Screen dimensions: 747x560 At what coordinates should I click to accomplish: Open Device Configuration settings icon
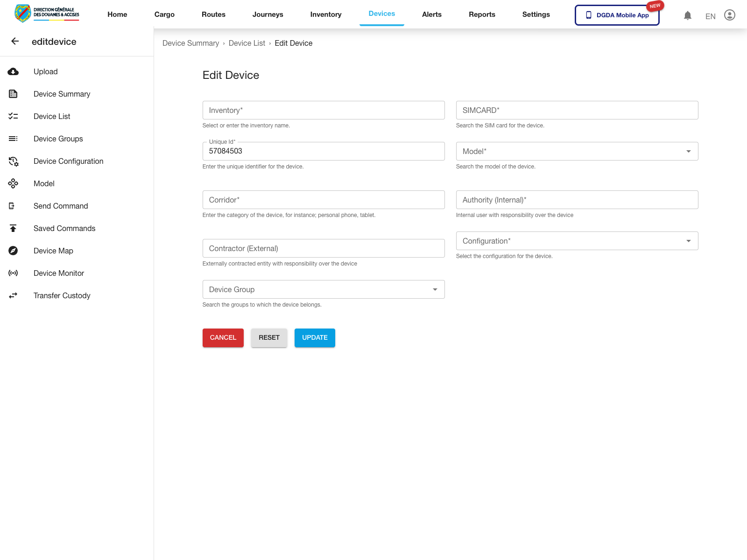pos(13,161)
